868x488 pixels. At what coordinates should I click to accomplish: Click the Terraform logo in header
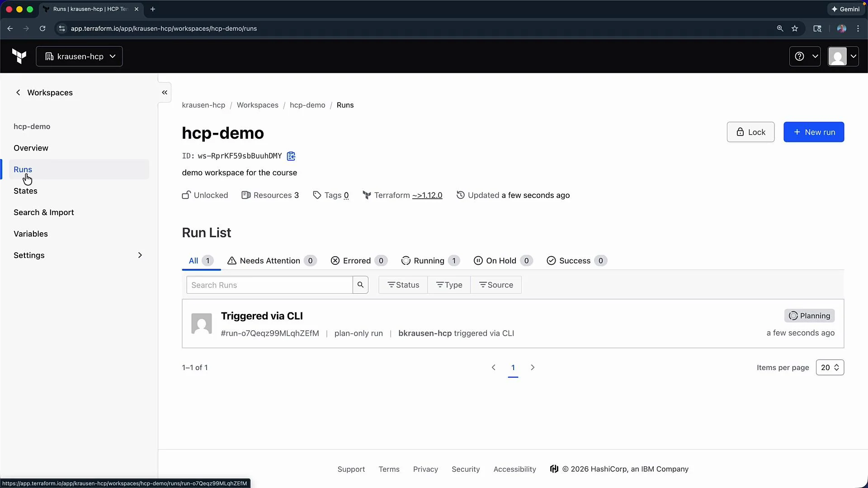pyautogui.click(x=19, y=56)
